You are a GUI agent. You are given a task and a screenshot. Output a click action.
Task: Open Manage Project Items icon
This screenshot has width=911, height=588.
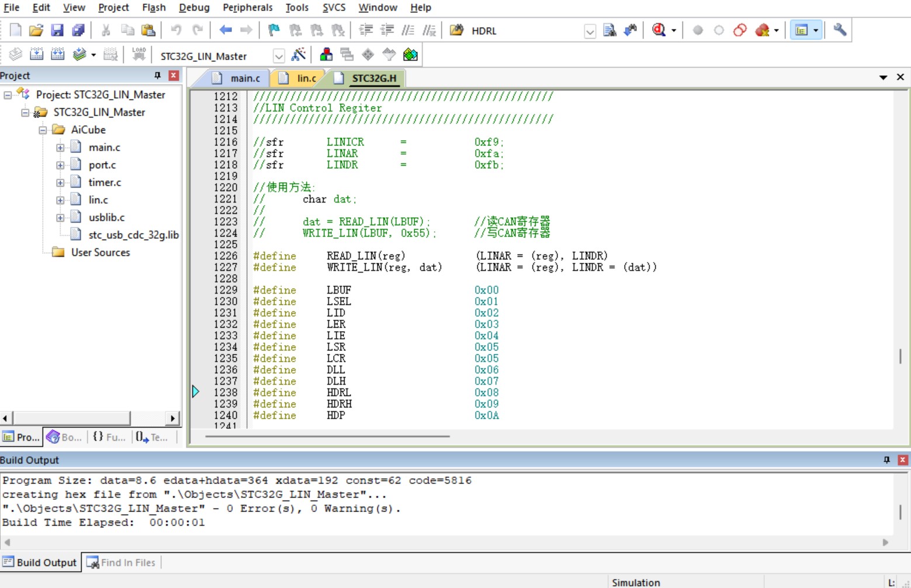coord(326,55)
